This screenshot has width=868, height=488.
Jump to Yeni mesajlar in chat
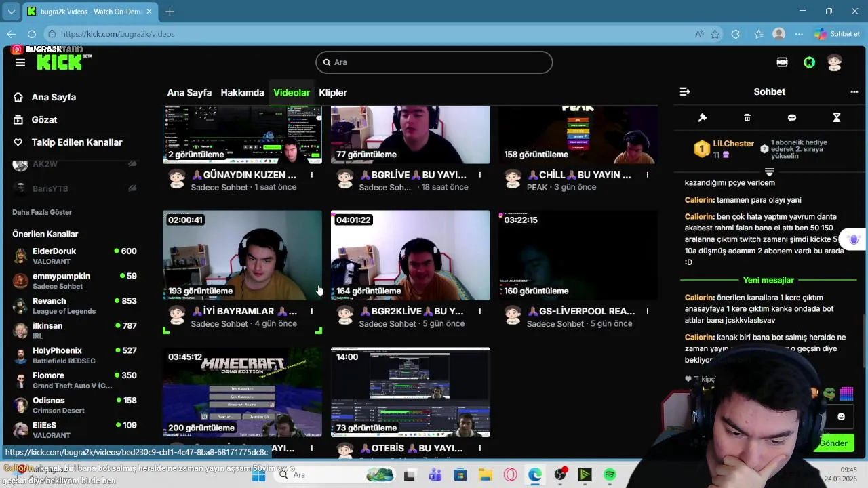coord(768,280)
